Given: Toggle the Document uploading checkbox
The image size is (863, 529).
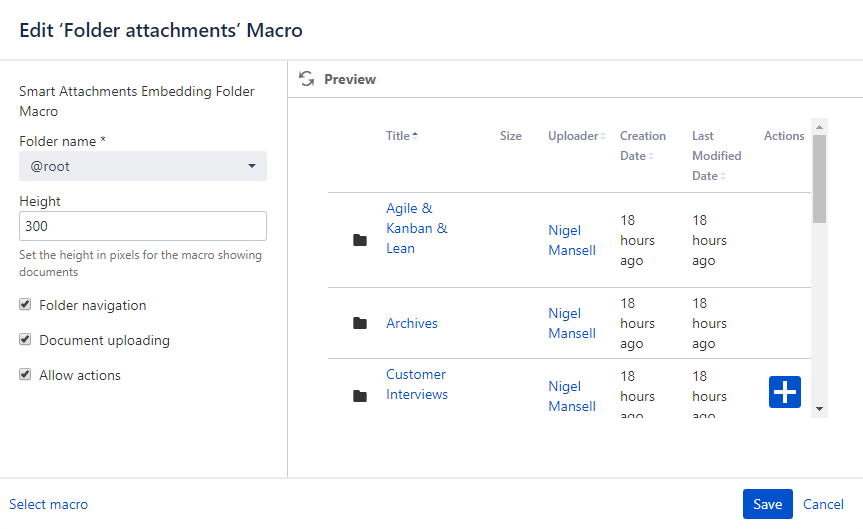Looking at the screenshot, I should pos(25,340).
